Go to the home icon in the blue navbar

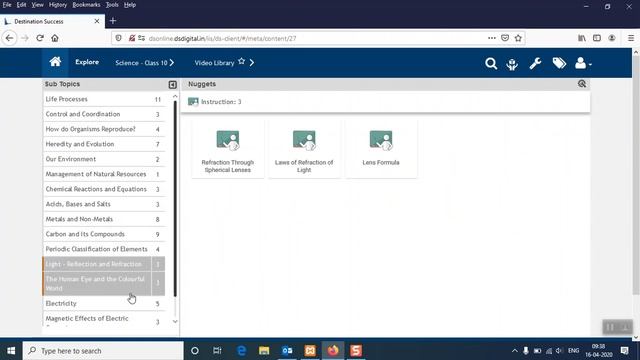(x=55, y=62)
